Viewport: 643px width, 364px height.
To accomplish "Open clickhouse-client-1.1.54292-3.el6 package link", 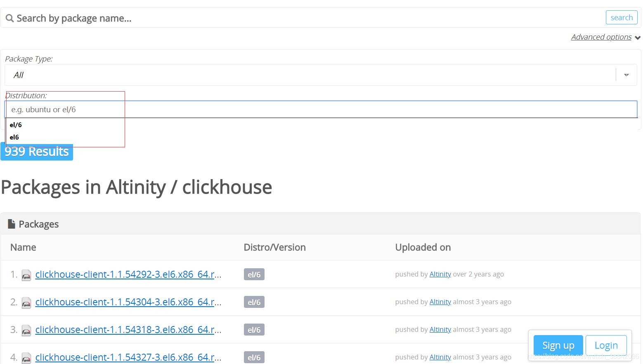I will pyautogui.click(x=128, y=274).
